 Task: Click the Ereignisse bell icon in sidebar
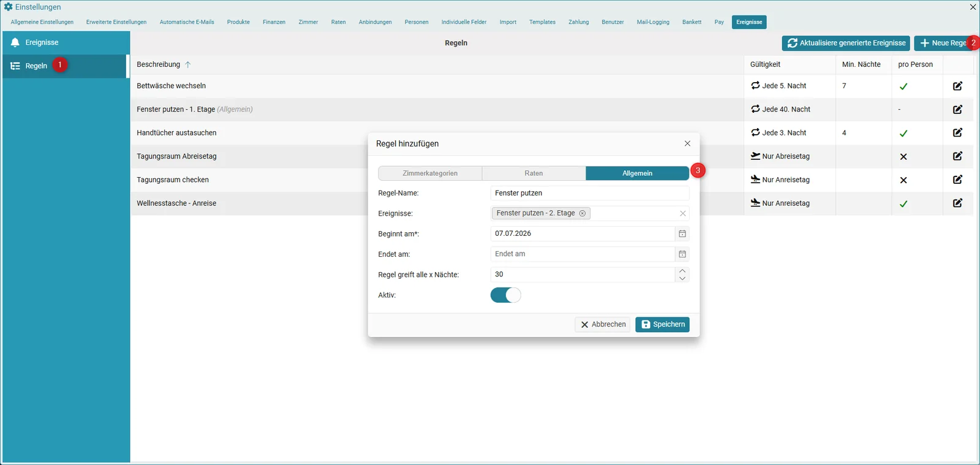15,42
